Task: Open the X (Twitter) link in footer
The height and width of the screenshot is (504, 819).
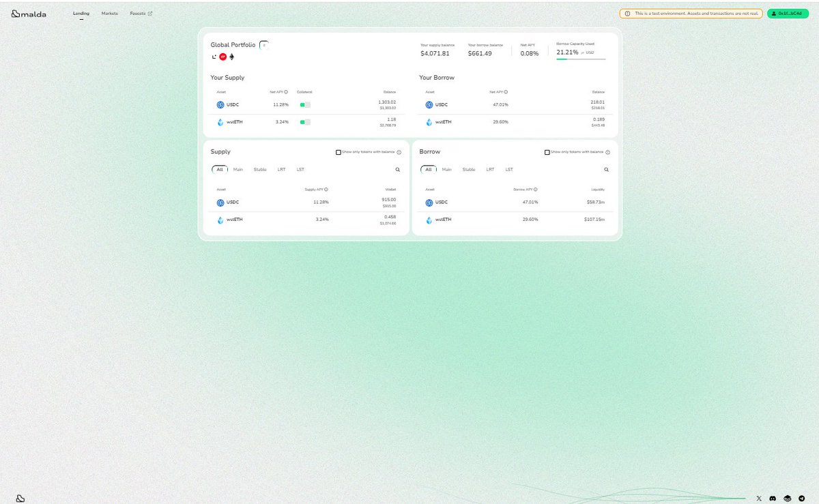Action: (x=759, y=499)
